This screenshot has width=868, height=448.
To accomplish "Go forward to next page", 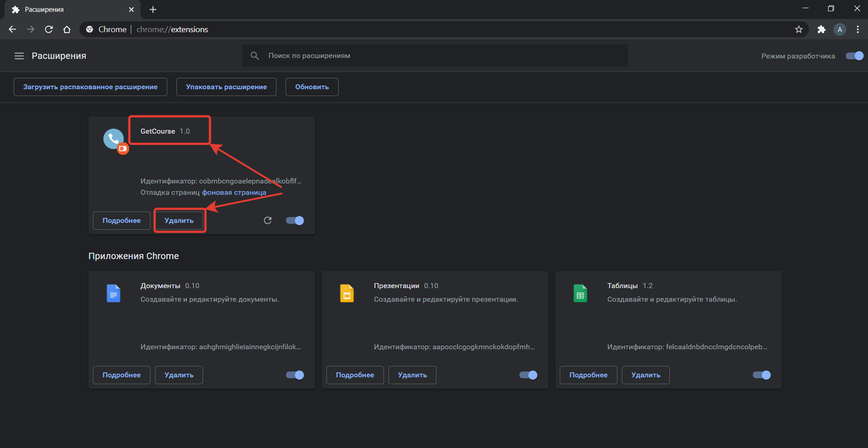I will pyautogui.click(x=30, y=30).
